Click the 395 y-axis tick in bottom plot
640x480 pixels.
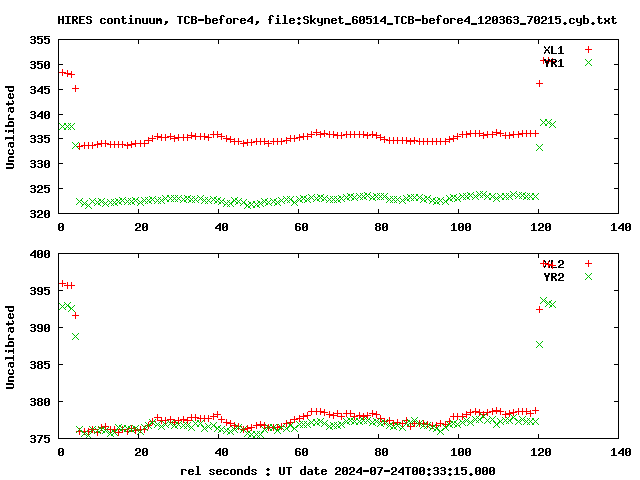(x=40, y=291)
